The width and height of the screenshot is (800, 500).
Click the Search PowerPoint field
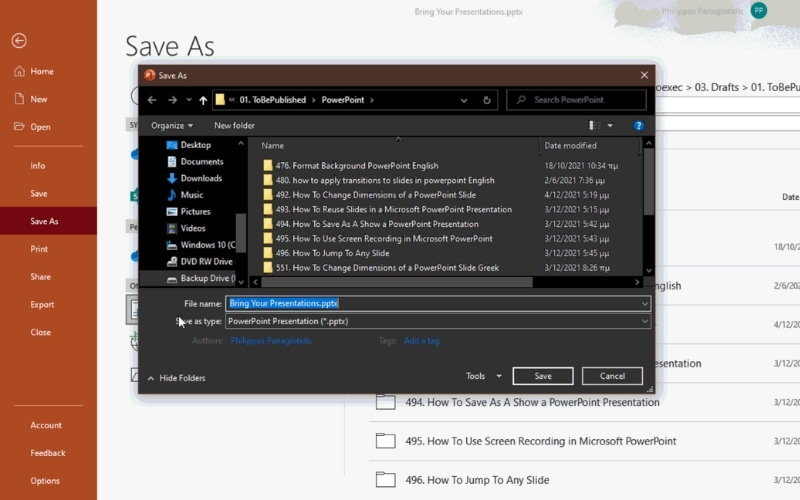(x=577, y=100)
